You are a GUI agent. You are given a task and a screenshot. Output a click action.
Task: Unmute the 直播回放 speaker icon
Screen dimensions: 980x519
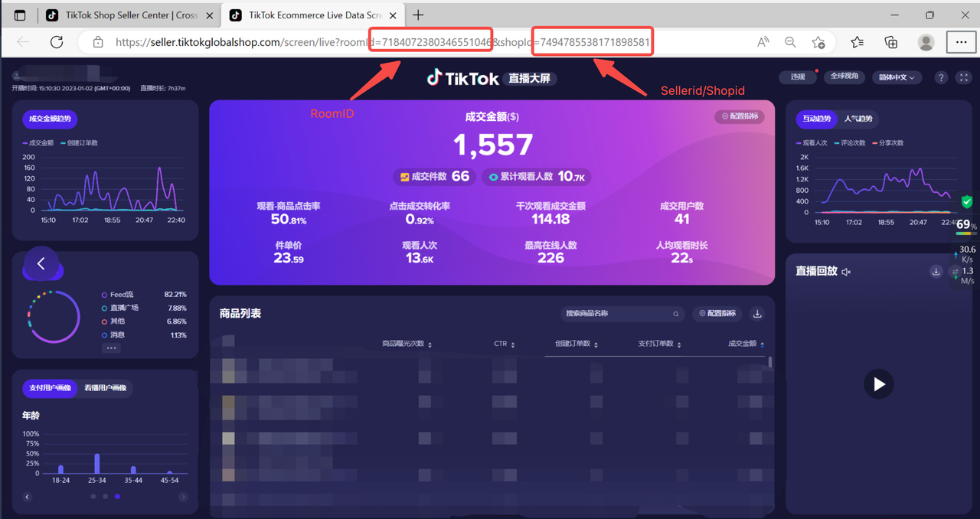846,272
